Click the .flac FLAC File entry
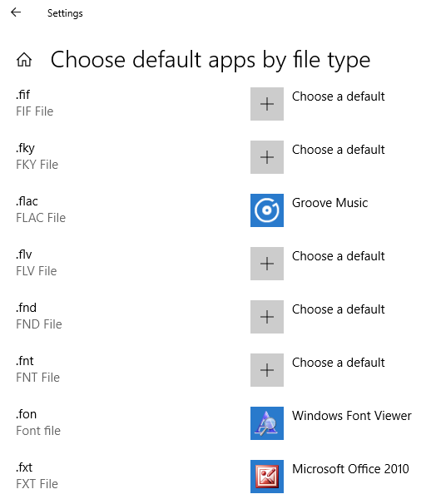This screenshot has width=431, height=504. pyautogui.click(x=41, y=210)
